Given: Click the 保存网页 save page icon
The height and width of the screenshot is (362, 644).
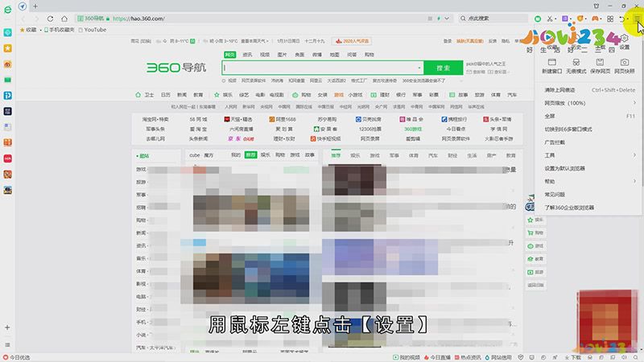Looking at the screenshot, I should 600,66.
